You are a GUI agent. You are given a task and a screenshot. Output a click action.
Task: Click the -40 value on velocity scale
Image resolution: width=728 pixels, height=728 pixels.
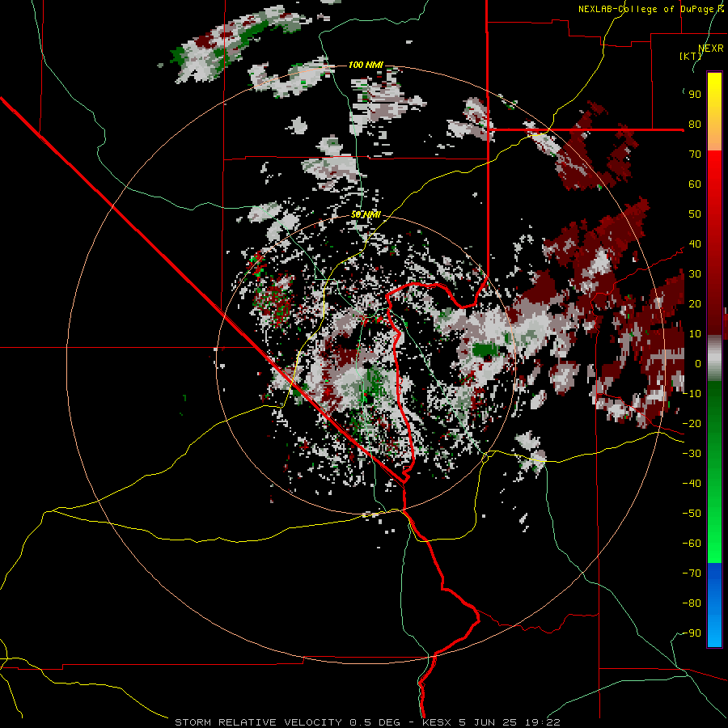tap(692, 484)
